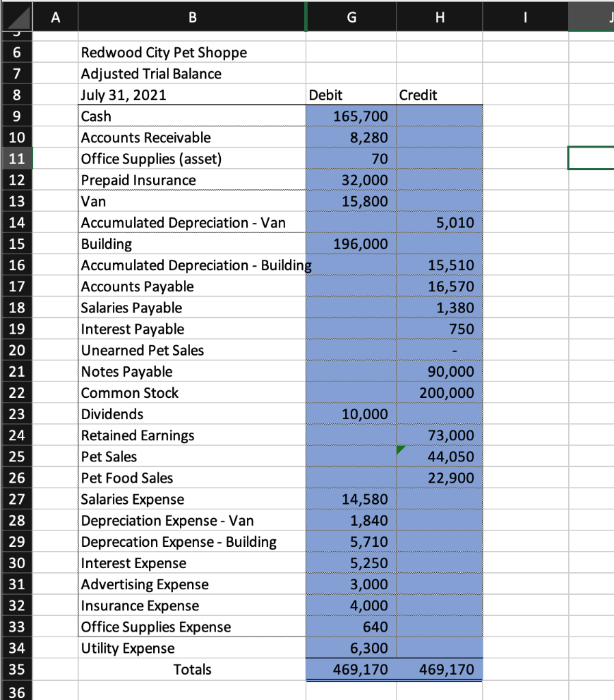Select the Office Supplies value 70

351,159
